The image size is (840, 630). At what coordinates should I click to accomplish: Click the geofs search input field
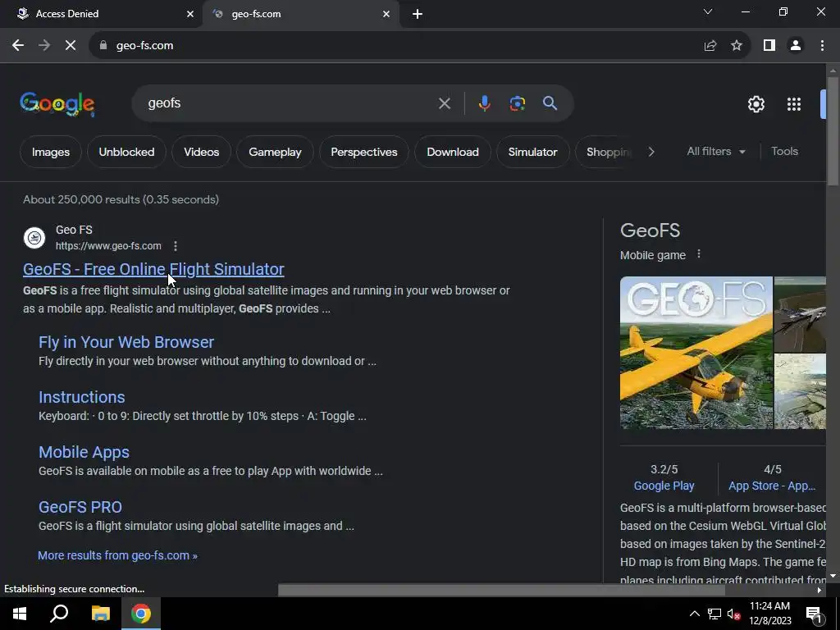[290, 103]
